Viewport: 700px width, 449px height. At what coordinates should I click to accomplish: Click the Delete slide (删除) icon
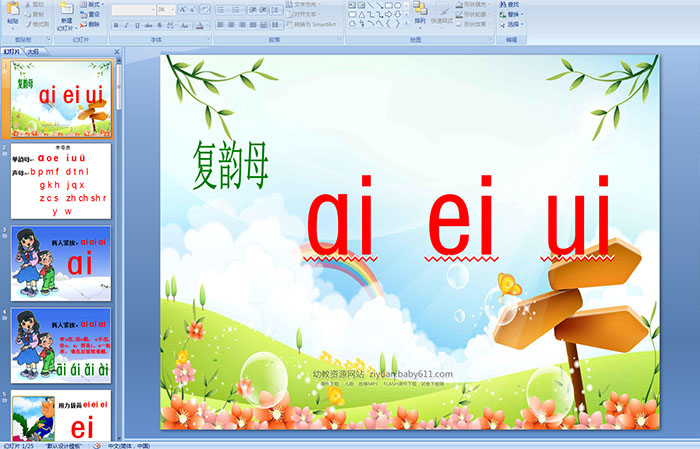pos(91,24)
